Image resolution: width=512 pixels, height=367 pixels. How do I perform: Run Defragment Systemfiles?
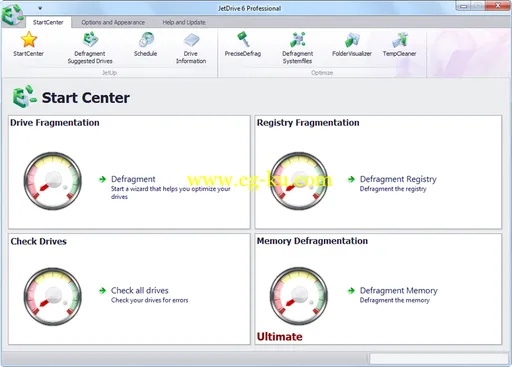pos(297,48)
